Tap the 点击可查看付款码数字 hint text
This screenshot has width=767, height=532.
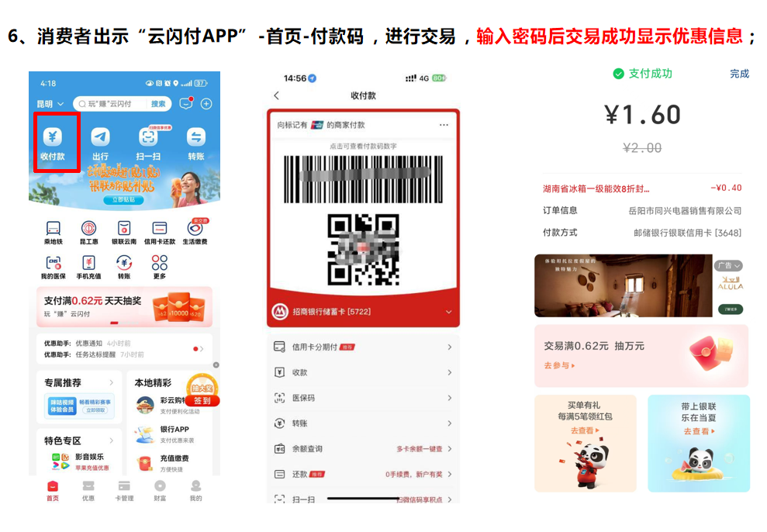point(364,146)
